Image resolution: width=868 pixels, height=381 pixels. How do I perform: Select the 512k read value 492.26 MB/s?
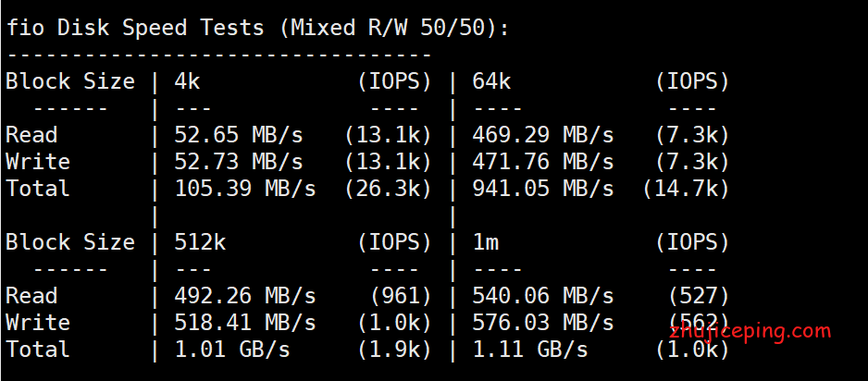(245, 296)
